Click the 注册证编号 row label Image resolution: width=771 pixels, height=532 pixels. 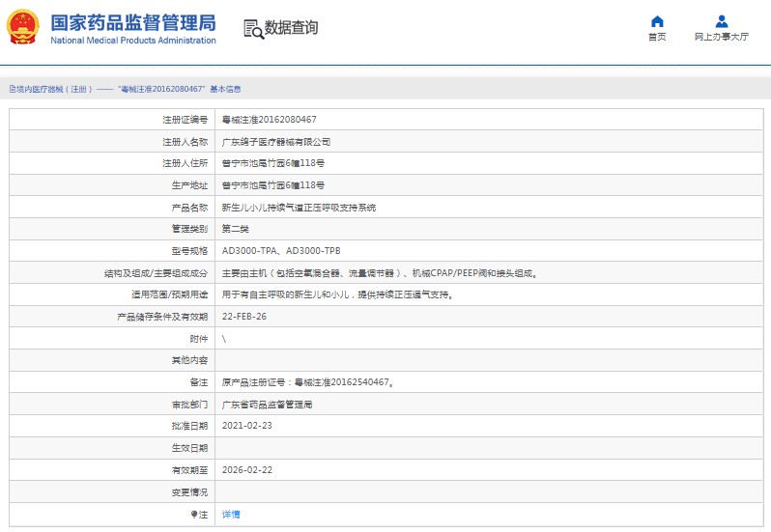[185, 120]
